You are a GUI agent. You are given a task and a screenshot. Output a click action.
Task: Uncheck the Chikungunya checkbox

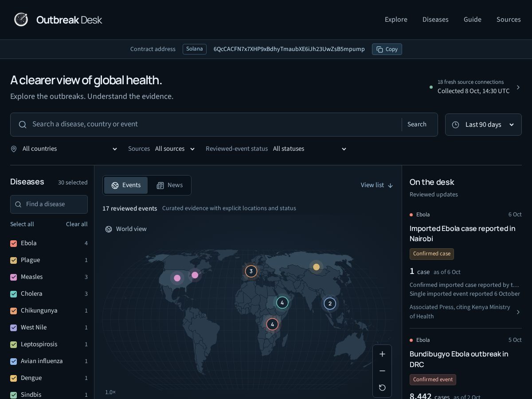[x=14, y=311]
